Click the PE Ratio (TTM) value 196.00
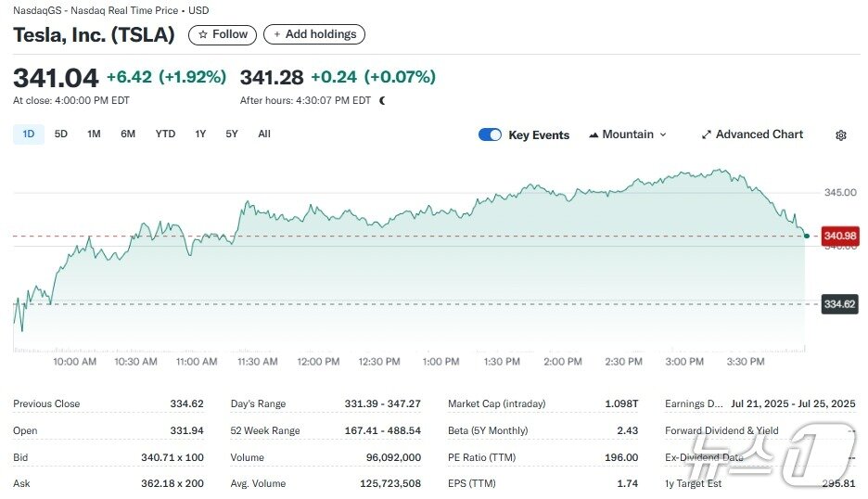 (621, 457)
